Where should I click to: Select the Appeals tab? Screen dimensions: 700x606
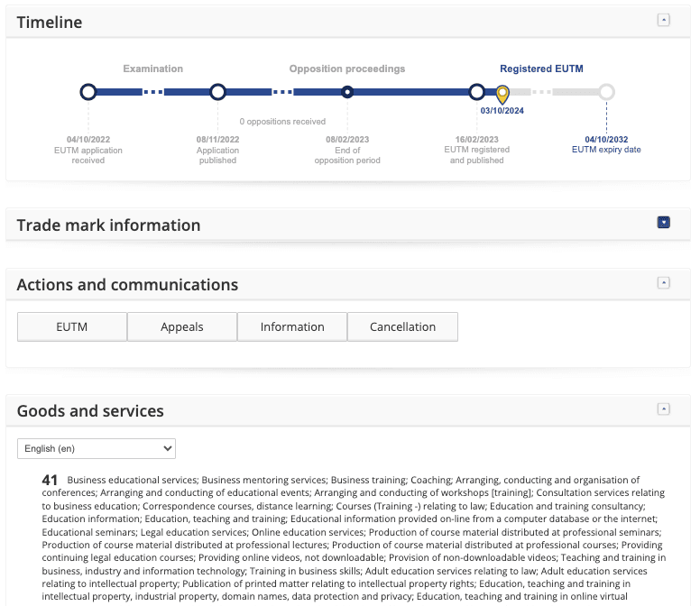182,327
